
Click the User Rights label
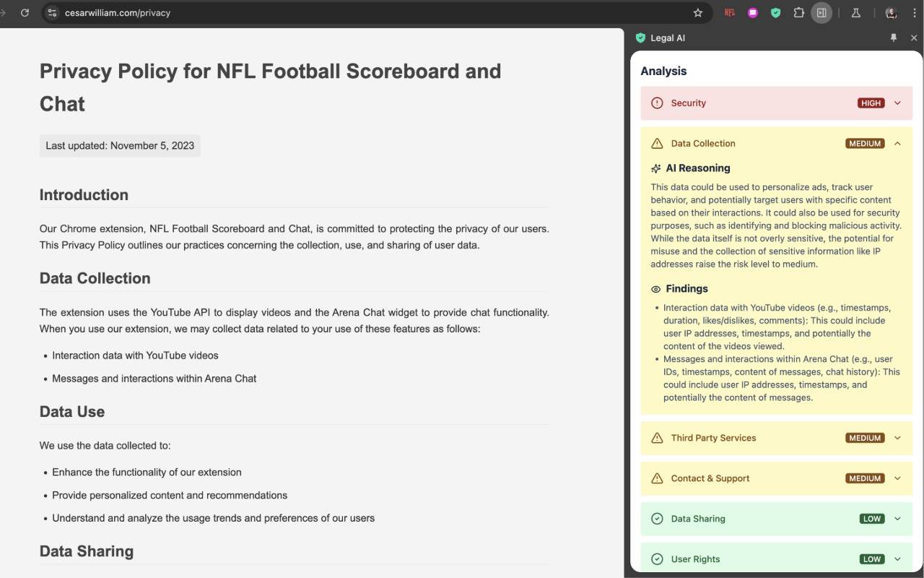coord(695,559)
